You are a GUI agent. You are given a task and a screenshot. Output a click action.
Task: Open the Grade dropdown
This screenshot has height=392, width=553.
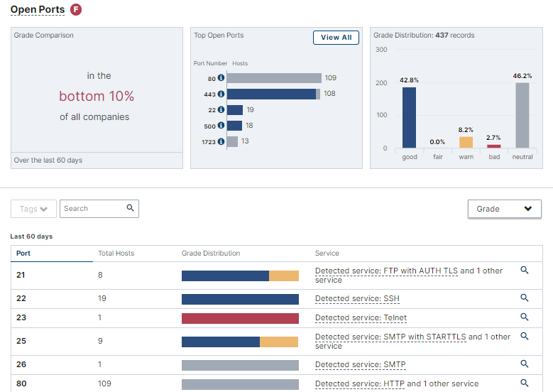pos(504,209)
